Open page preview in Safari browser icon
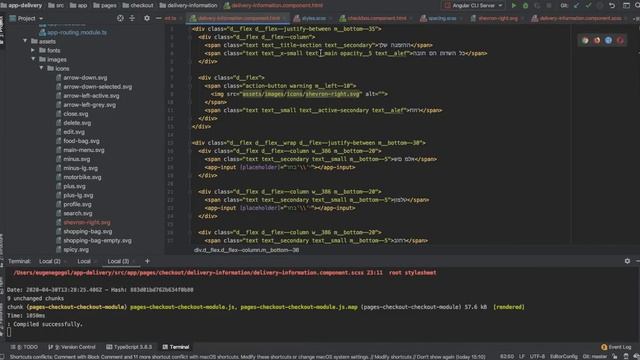 click(608, 40)
